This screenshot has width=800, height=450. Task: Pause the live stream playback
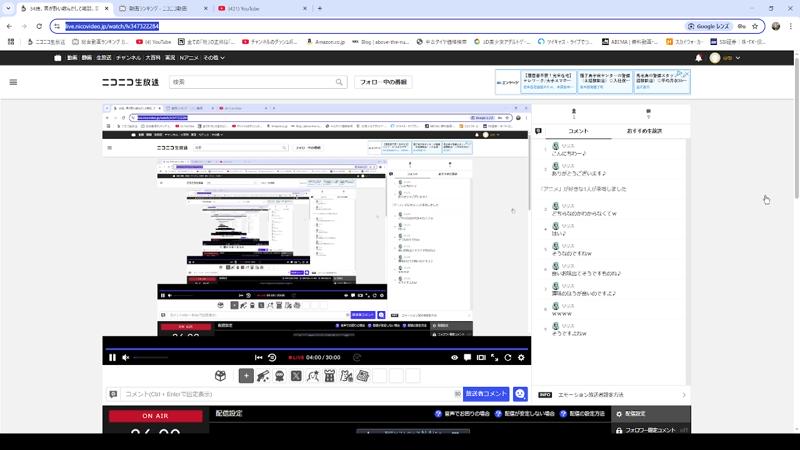(x=112, y=357)
